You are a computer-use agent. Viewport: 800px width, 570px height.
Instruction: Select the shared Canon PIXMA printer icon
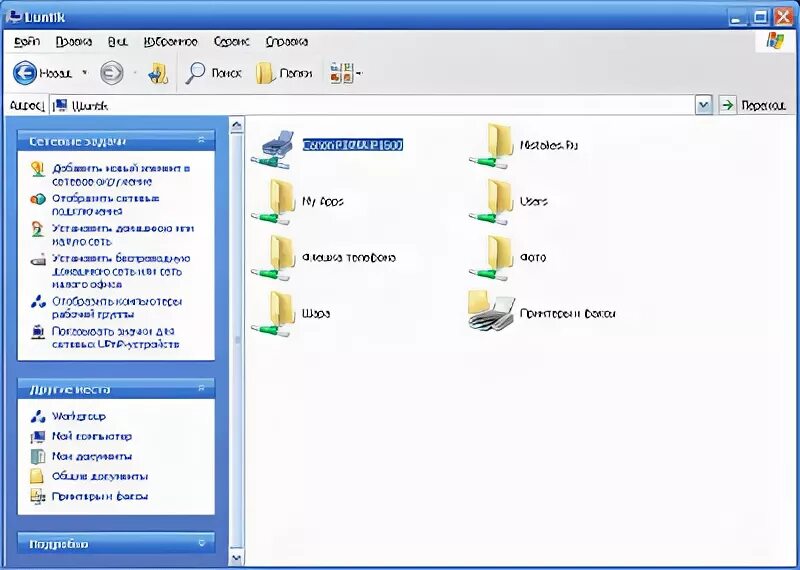[x=272, y=148]
